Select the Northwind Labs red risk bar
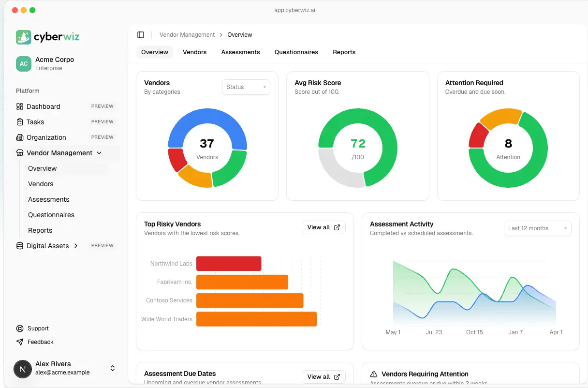The height and width of the screenshot is (388, 588). (229, 263)
